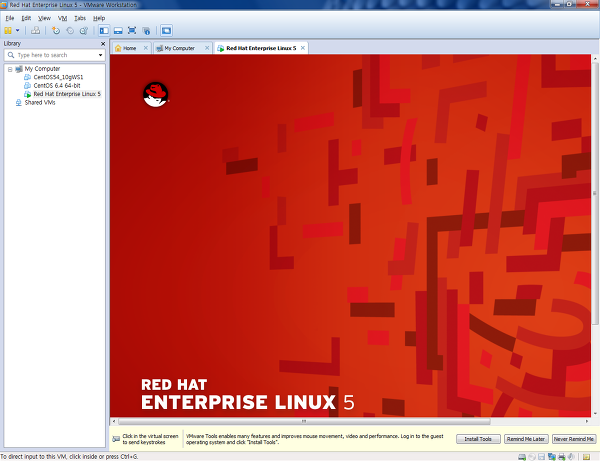This screenshot has width=600, height=461.
Task: Click the floppy drive status bar icon
Action: click(541, 457)
